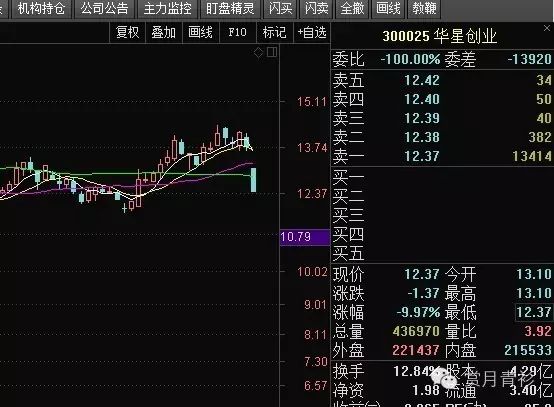Viewport: 554px width, 407px height.
Task: Click 涨跌 value -1.37
Action: [x=424, y=293]
